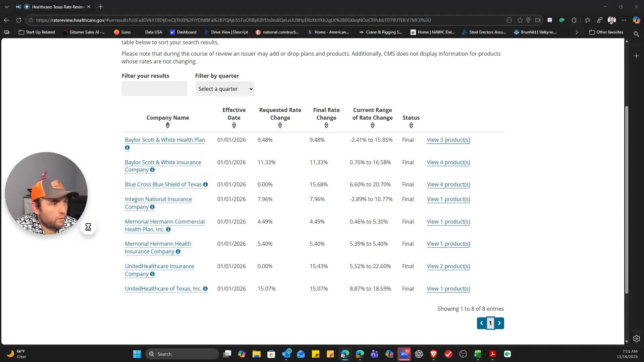This screenshot has height=362, width=644.
Task: View 1 product for Integon National Insurance
Action: pyautogui.click(x=448, y=199)
